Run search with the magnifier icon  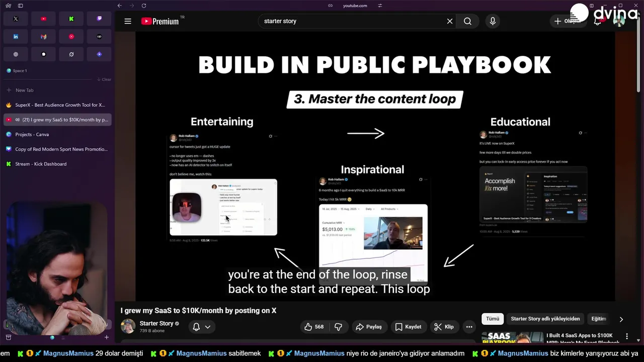coord(467,21)
